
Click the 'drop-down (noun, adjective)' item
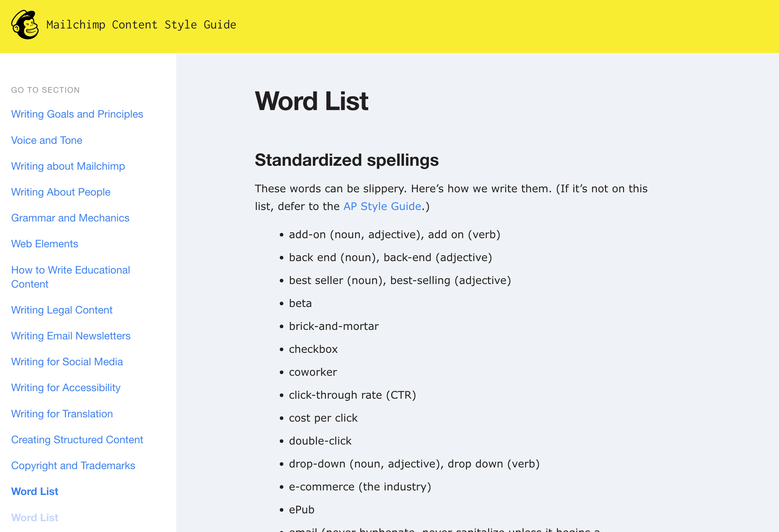[x=414, y=464]
